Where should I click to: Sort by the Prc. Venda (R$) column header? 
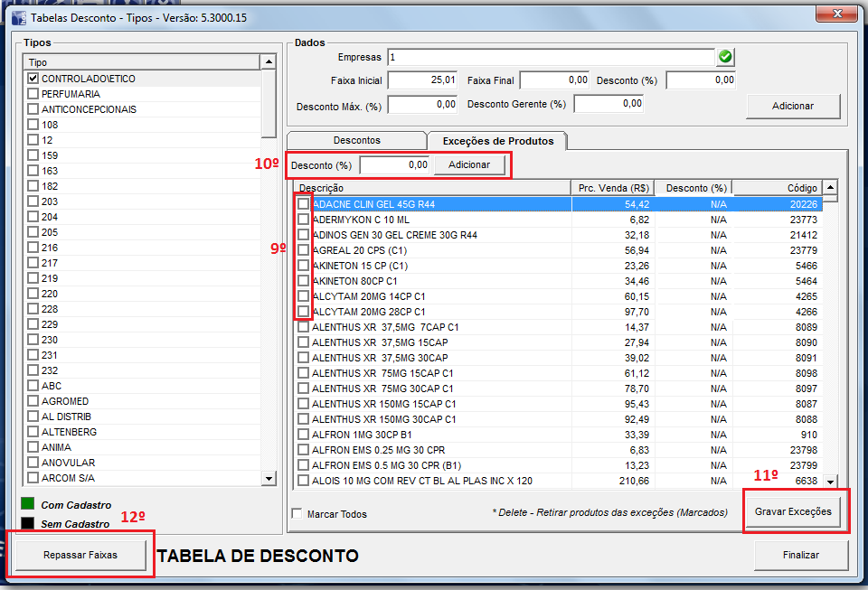tap(613, 188)
